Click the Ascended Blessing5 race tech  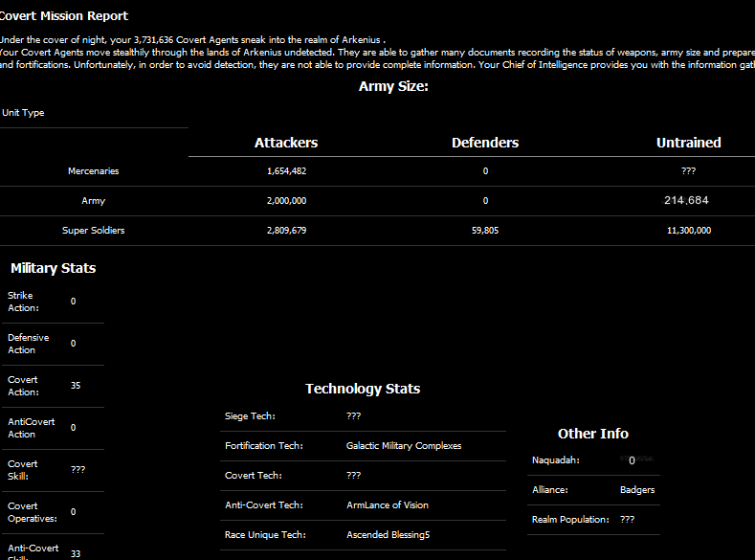pyautogui.click(x=389, y=535)
